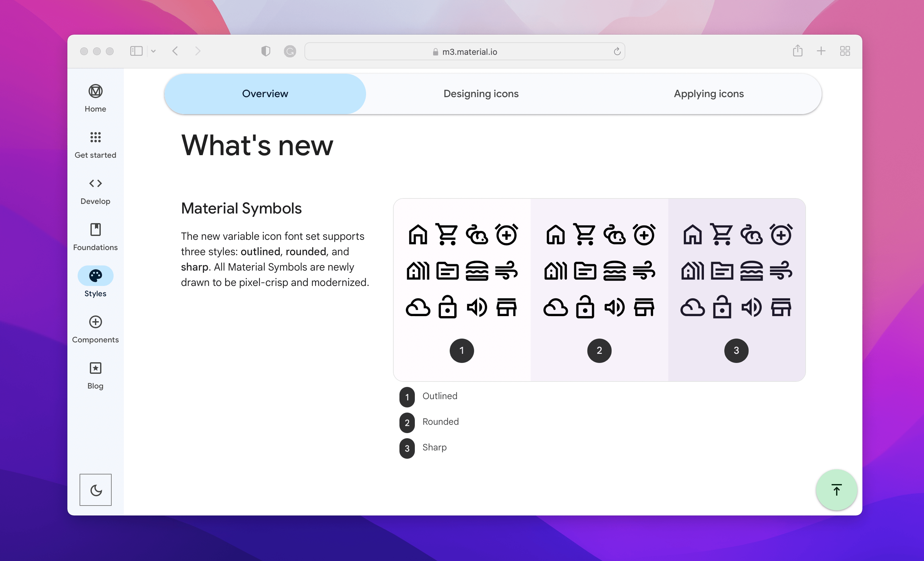The width and height of the screenshot is (924, 561).
Task: Open the privacy report shield icon
Action: pos(266,51)
